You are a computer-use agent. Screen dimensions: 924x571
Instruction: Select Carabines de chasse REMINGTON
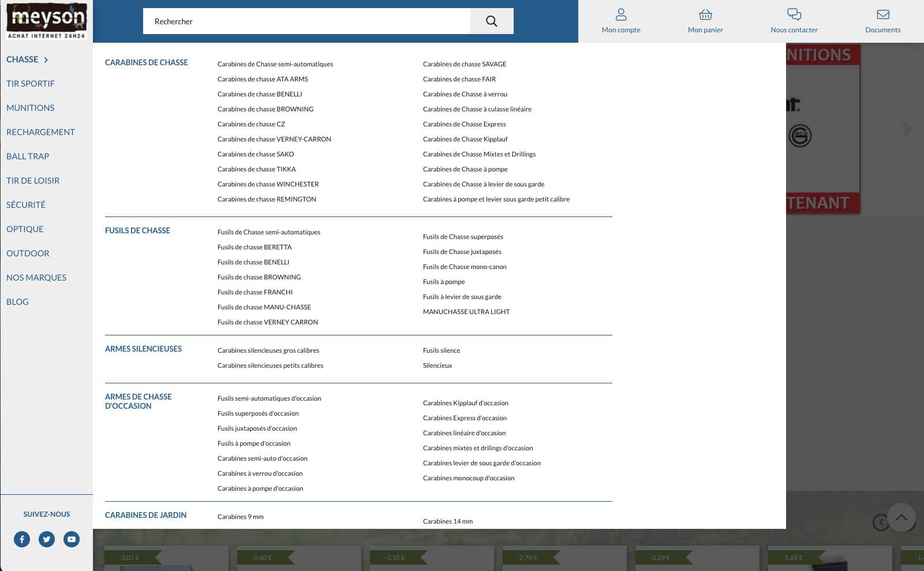[267, 199]
